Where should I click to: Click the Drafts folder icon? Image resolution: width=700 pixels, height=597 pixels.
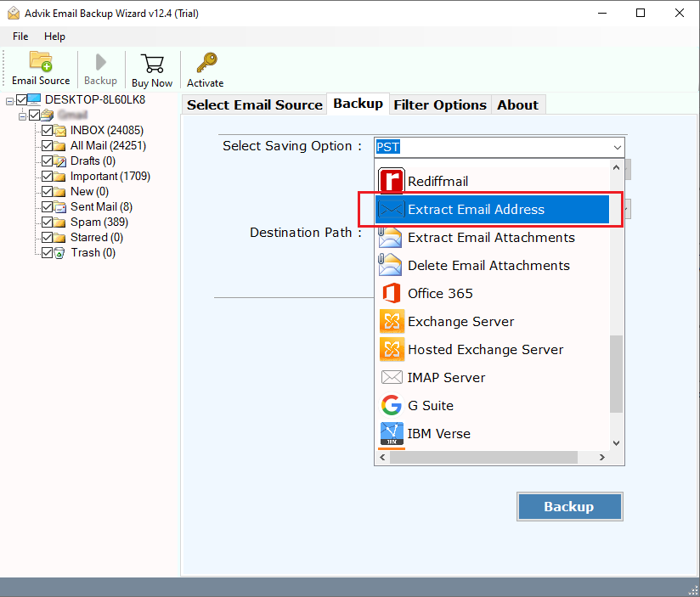[x=59, y=161]
